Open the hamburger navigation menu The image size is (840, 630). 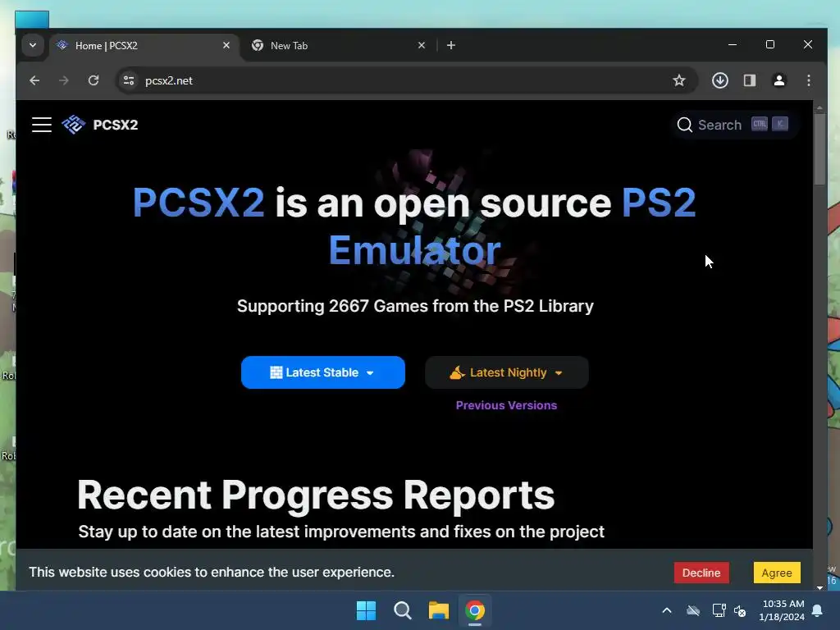[42, 125]
